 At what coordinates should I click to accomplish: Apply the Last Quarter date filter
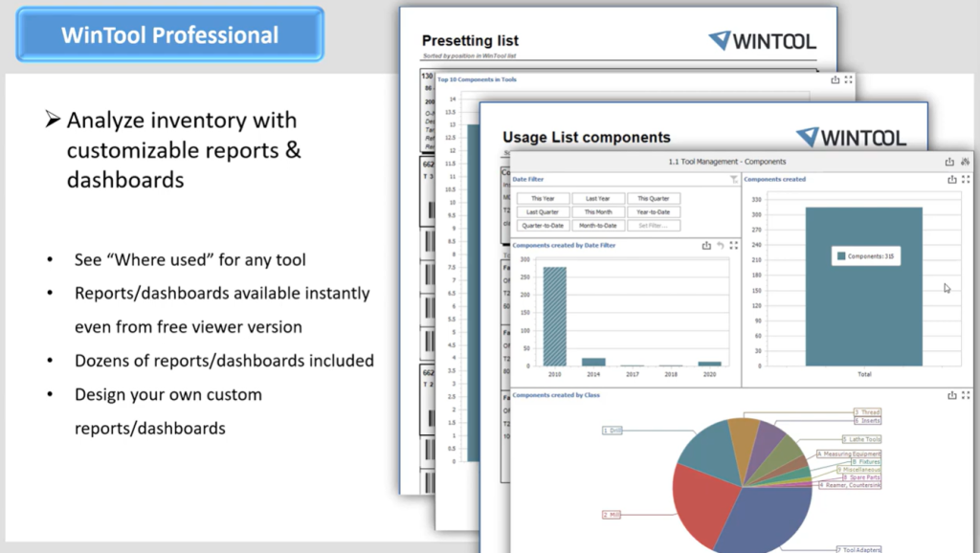pyautogui.click(x=543, y=212)
